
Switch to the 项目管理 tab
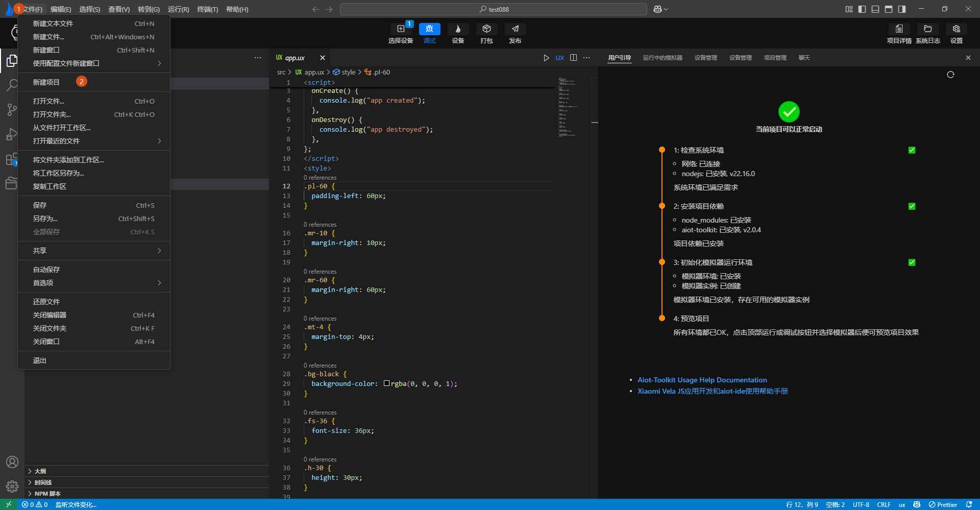pos(775,58)
